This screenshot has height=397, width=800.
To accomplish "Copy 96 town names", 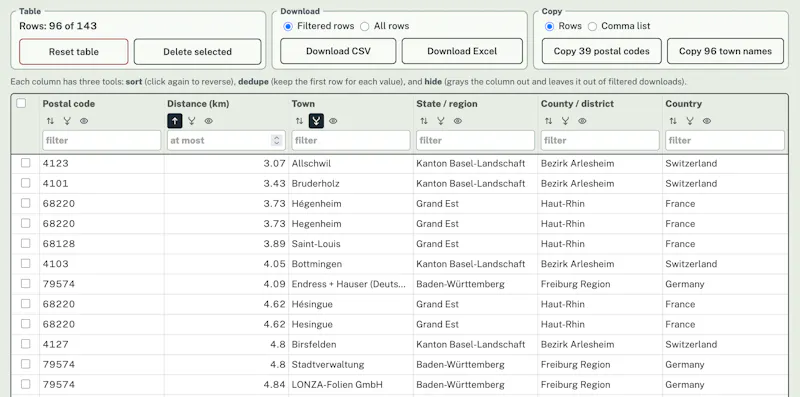I will point(726,51).
